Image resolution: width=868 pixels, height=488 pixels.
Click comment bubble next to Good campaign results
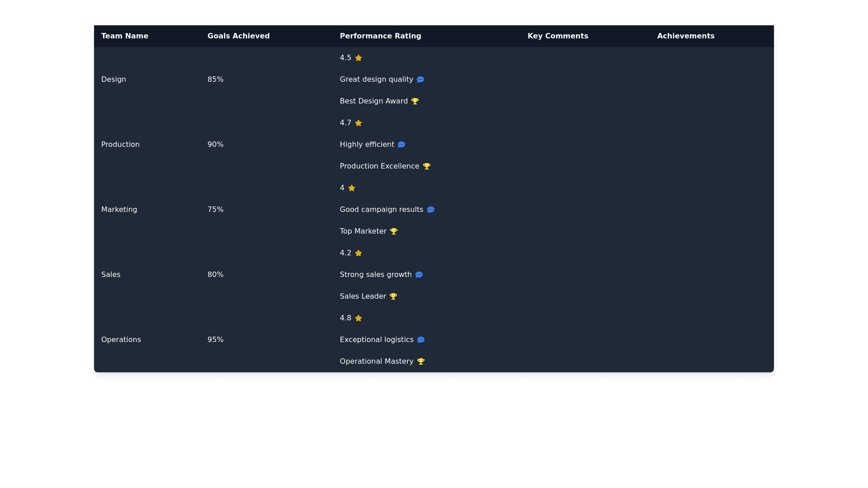pos(430,210)
